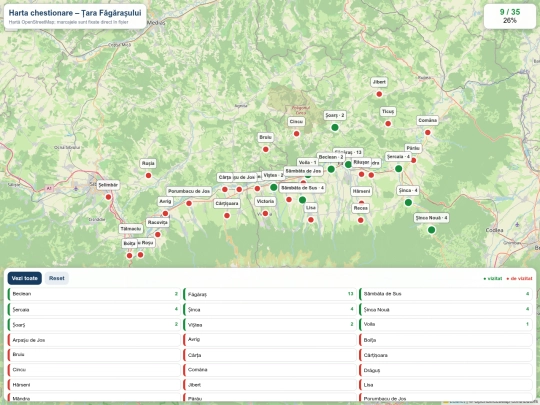Select the Hârseni list row

(x=94, y=385)
